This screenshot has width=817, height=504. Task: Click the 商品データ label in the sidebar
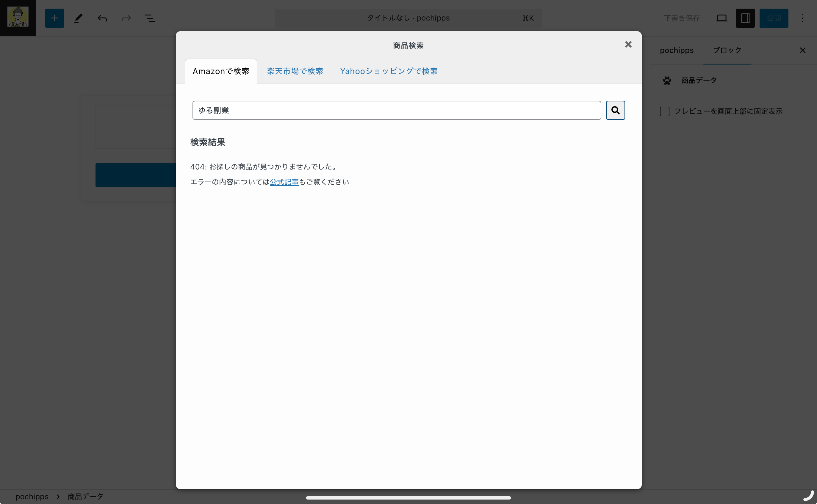pyautogui.click(x=699, y=80)
